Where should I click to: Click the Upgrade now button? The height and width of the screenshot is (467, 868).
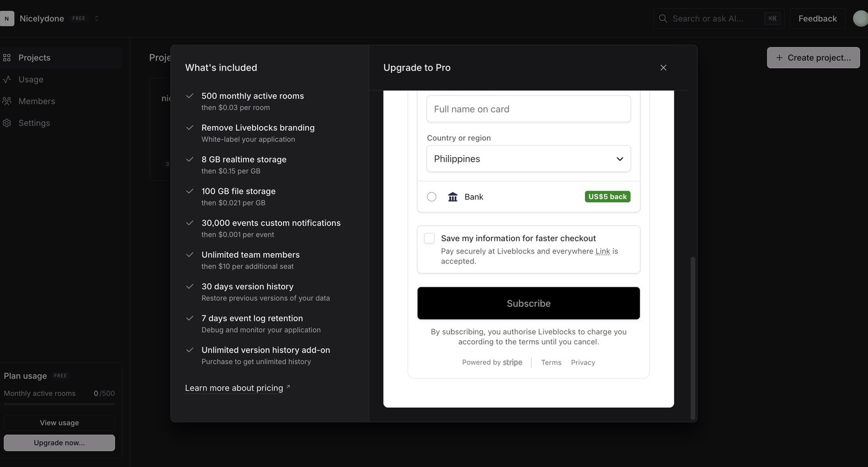pyautogui.click(x=59, y=443)
